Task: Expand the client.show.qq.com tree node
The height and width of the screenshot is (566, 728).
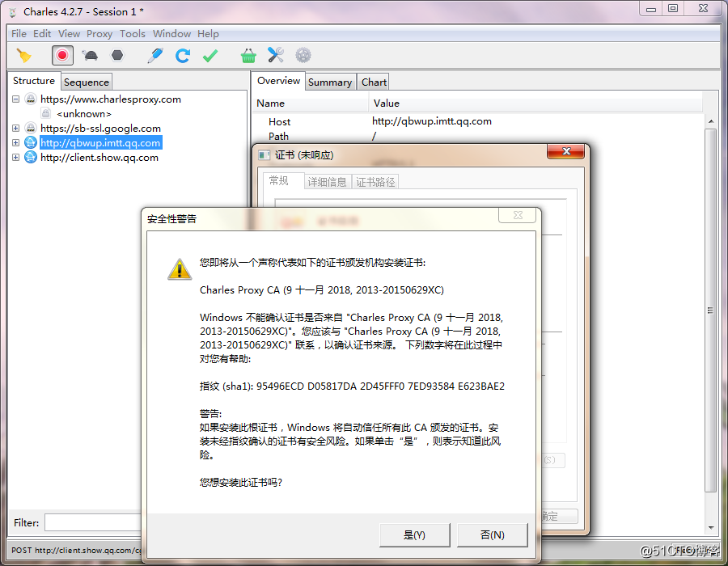Action: click(x=16, y=158)
